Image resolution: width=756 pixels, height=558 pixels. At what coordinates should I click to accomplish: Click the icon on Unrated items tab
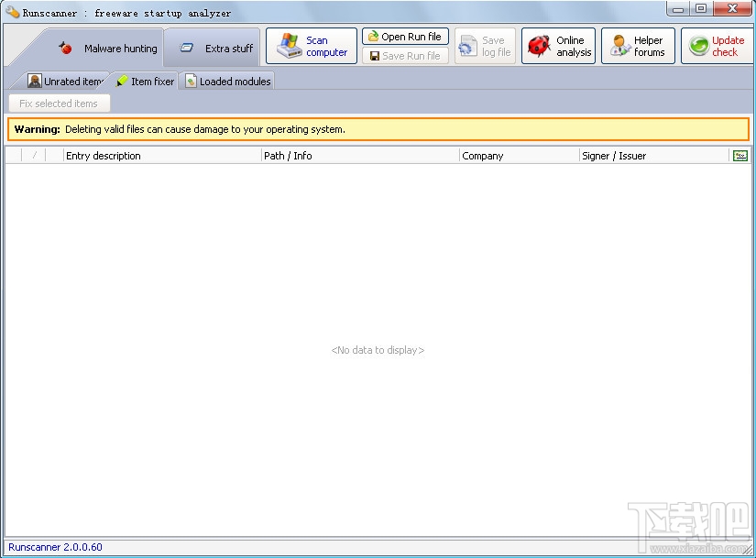click(35, 81)
